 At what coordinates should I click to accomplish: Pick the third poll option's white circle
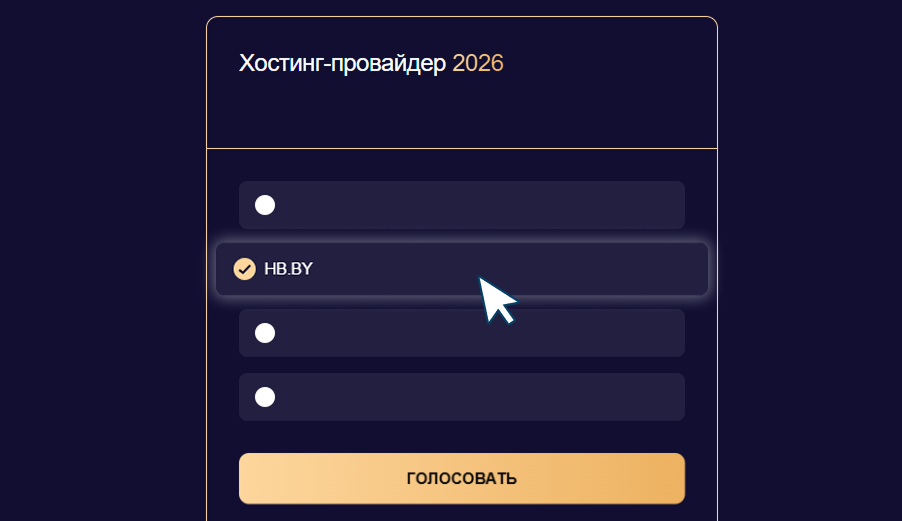[265, 333]
